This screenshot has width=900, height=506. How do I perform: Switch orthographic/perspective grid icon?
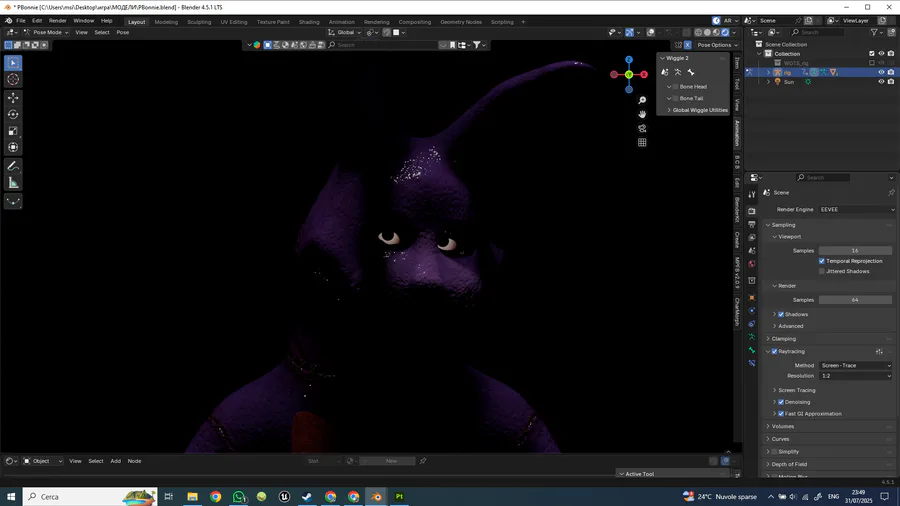(x=642, y=142)
